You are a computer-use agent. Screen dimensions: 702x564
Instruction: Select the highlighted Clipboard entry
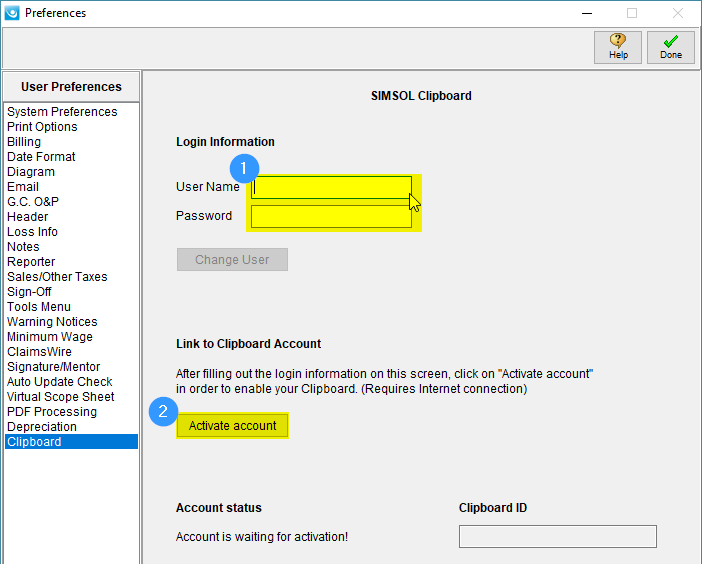[x=71, y=441]
